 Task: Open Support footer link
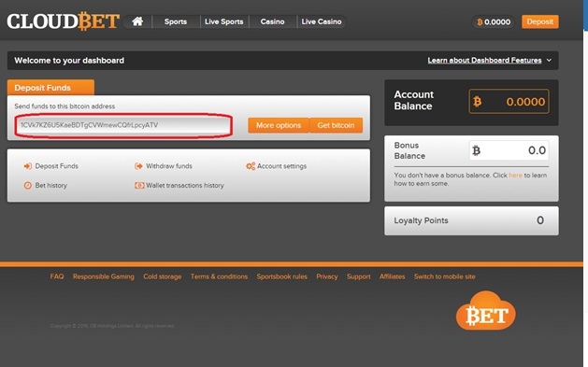(x=358, y=276)
